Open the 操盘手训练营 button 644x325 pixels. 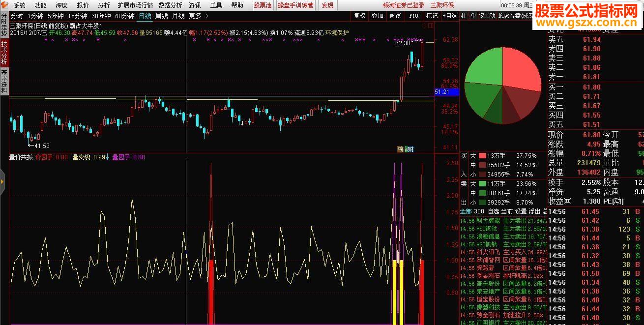[295, 5]
